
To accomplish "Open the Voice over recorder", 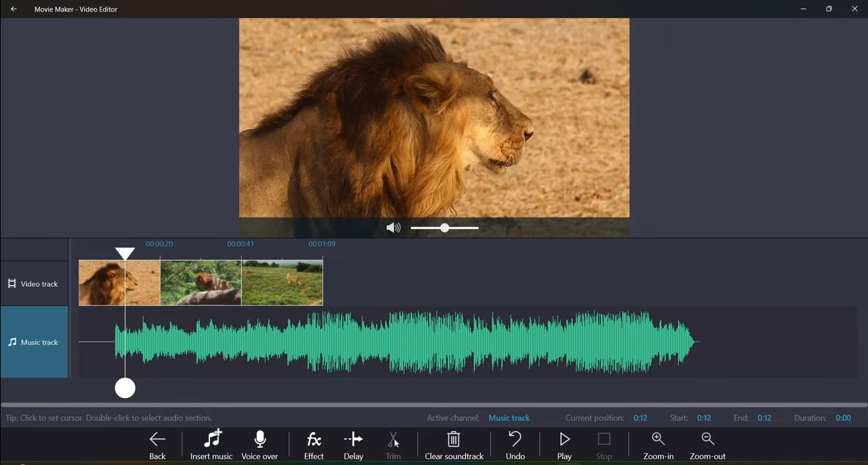I will pyautogui.click(x=260, y=444).
